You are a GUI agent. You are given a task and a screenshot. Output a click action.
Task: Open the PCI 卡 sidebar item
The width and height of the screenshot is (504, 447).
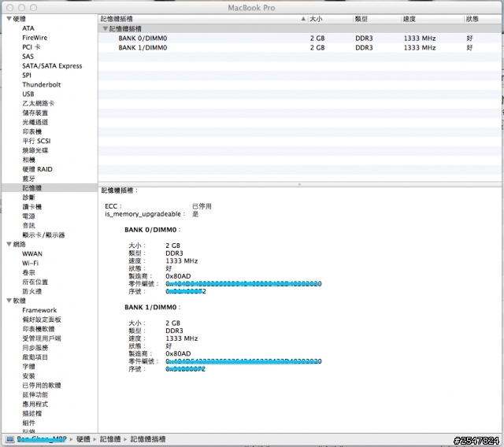[x=31, y=47]
